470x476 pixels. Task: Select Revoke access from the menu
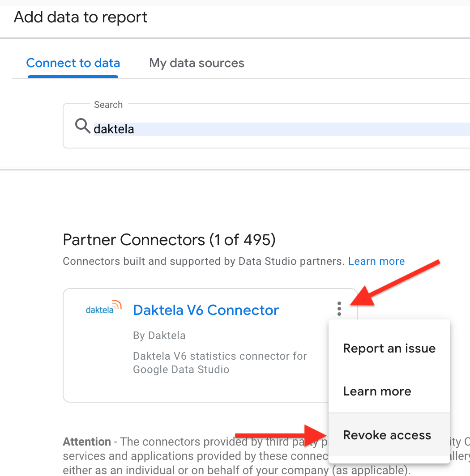pyautogui.click(x=389, y=435)
